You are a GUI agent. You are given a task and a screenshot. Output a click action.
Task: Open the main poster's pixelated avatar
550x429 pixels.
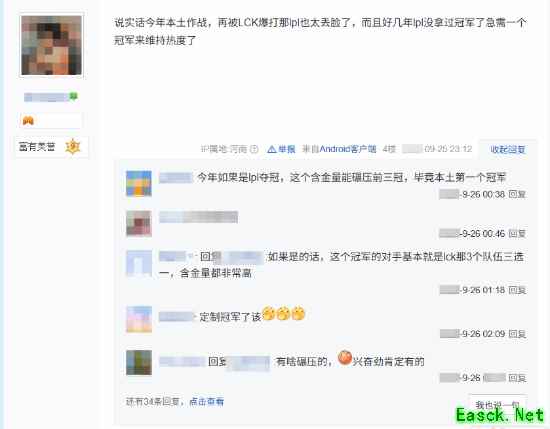point(52,45)
